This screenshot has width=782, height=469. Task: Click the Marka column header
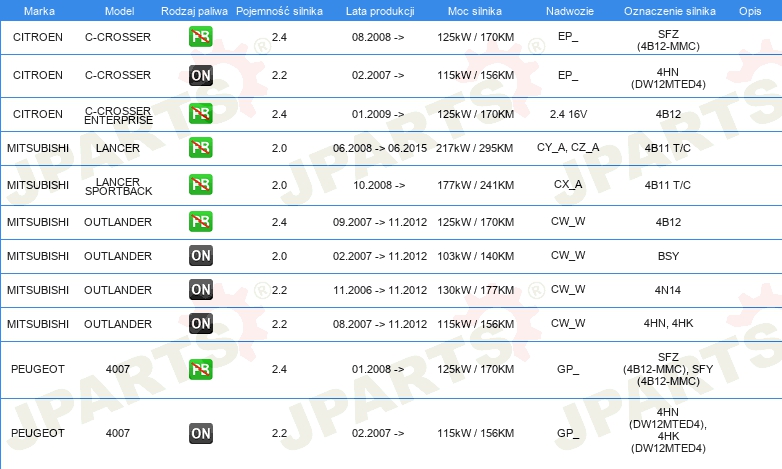pos(39,11)
